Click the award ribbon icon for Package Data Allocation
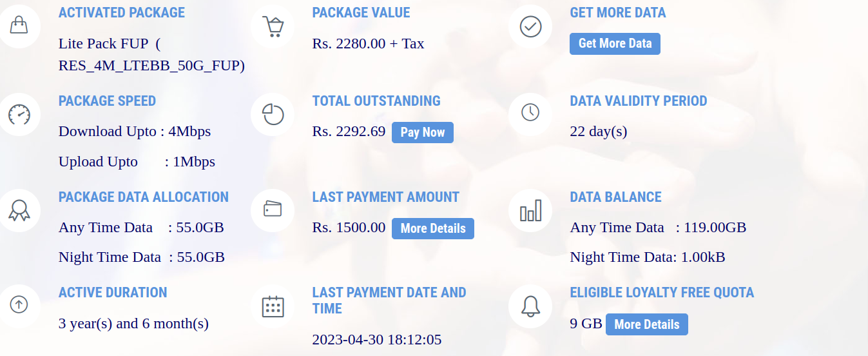The width and height of the screenshot is (868, 356). point(19,210)
